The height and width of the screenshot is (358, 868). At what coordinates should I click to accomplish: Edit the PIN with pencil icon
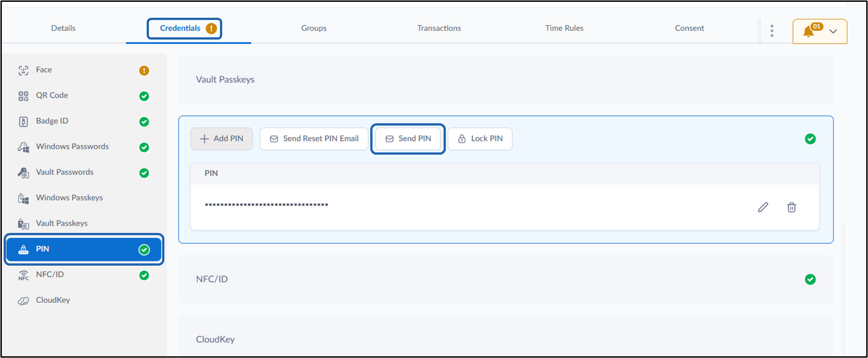point(763,207)
